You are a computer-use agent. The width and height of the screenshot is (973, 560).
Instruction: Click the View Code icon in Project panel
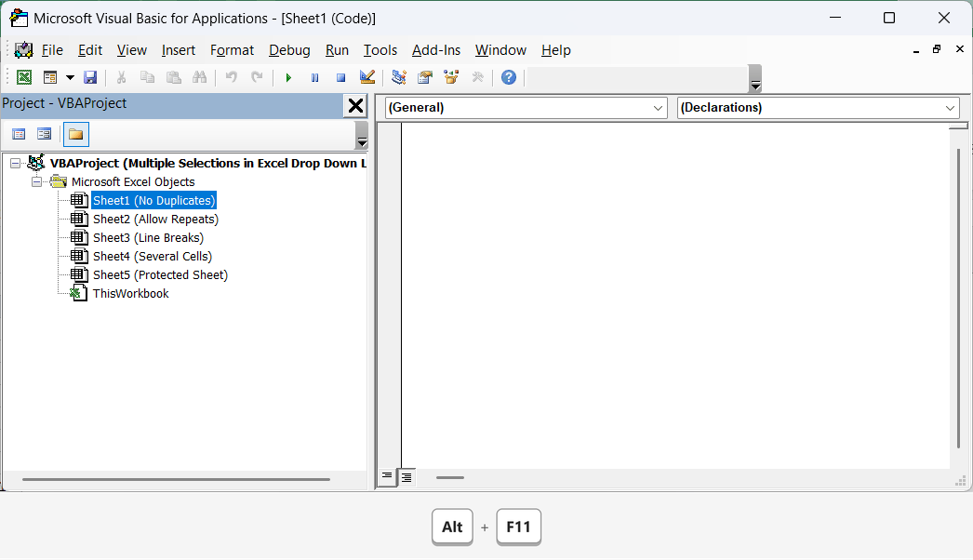(19, 134)
